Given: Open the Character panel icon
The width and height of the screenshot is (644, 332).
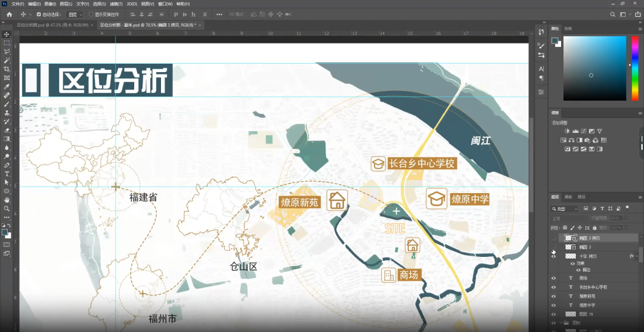Looking at the screenshot, I should tap(541, 69).
